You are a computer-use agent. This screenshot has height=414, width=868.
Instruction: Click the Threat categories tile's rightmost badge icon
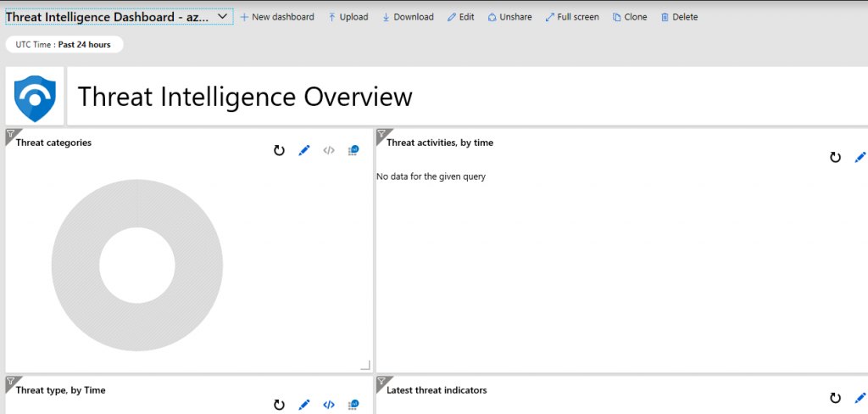click(x=353, y=151)
